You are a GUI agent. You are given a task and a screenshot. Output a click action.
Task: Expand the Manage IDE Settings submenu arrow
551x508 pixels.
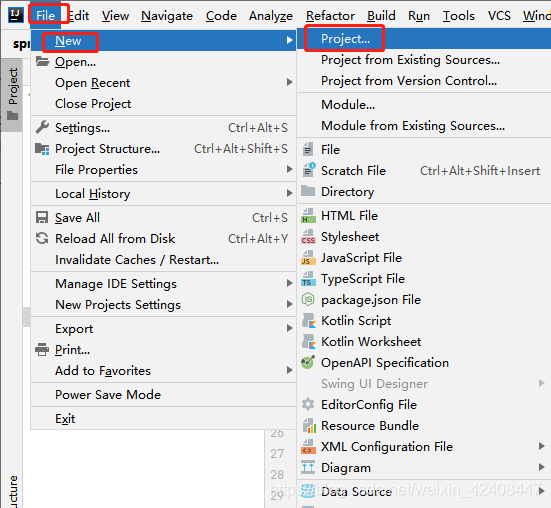[289, 283]
